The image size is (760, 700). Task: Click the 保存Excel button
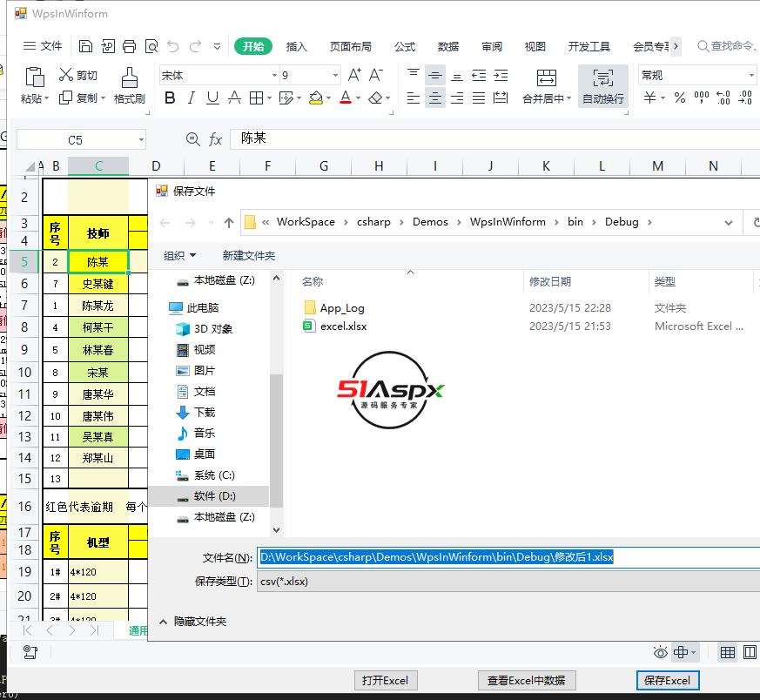[x=668, y=681]
